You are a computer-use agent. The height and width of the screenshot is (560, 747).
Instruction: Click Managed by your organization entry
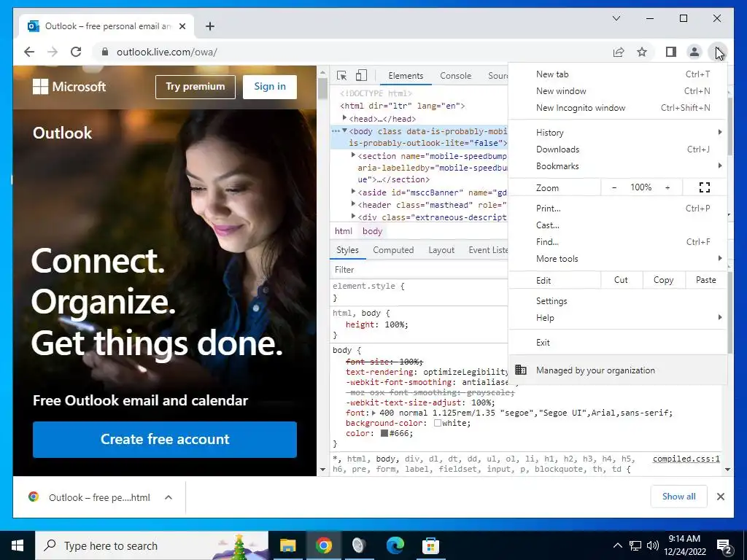pos(618,370)
